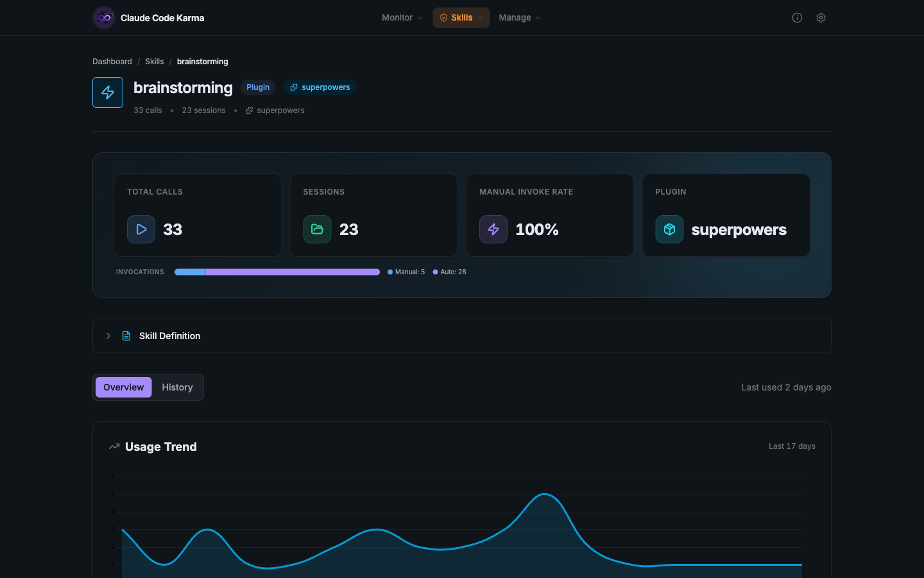The width and height of the screenshot is (924, 578).
Task: Click the superpowers plugin card name
Action: point(739,230)
